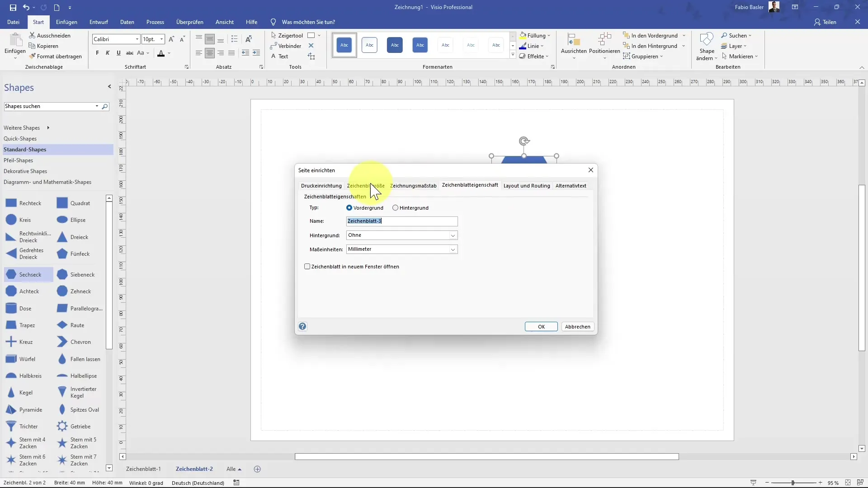Switch to Druckeinrichtung dialog tab
Image resolution: width=868 pixels, height=488 pixels.
coord(321,186)
